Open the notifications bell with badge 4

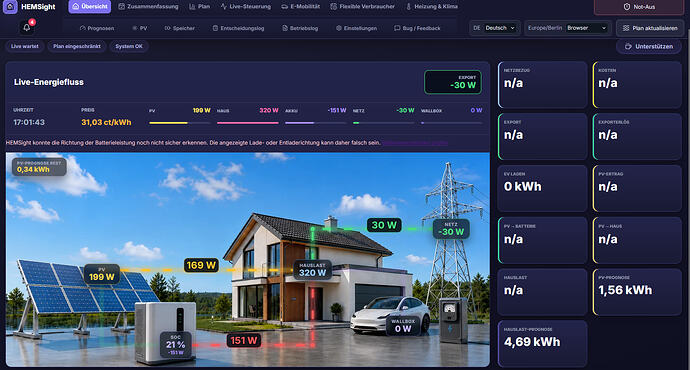click(x=27, y=27)
